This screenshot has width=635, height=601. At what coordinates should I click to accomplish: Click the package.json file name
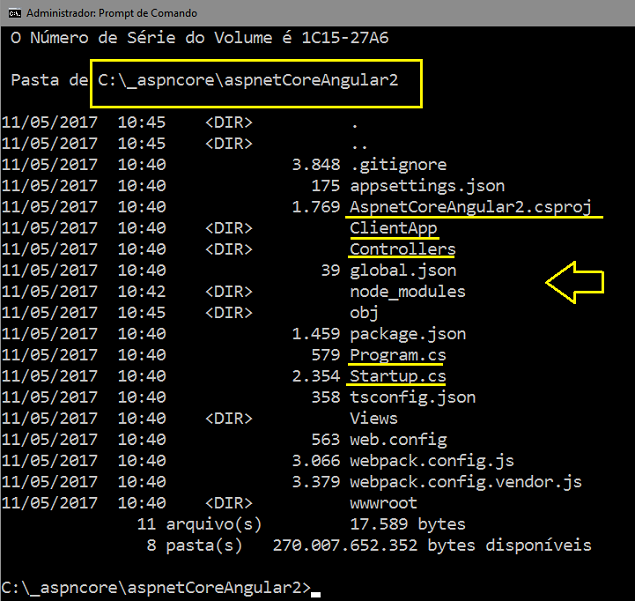click(x=408, y=334)
